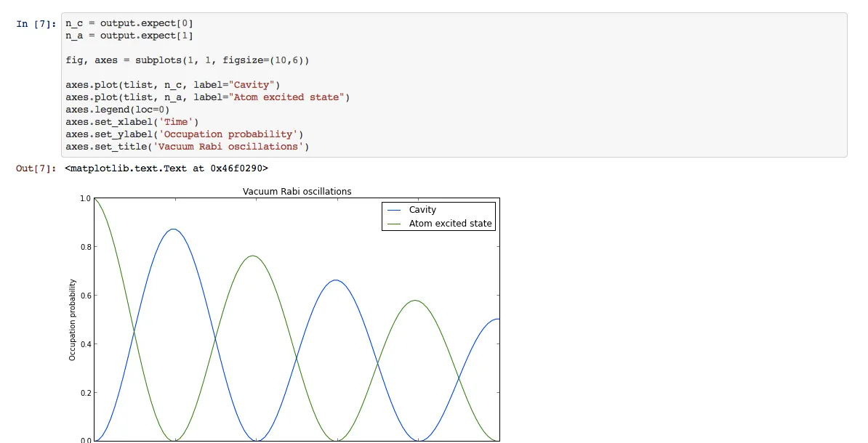Click the "Occupation probability" y-axis label
The height and width of the screenshot is (443, 868).
coord(73,320)
